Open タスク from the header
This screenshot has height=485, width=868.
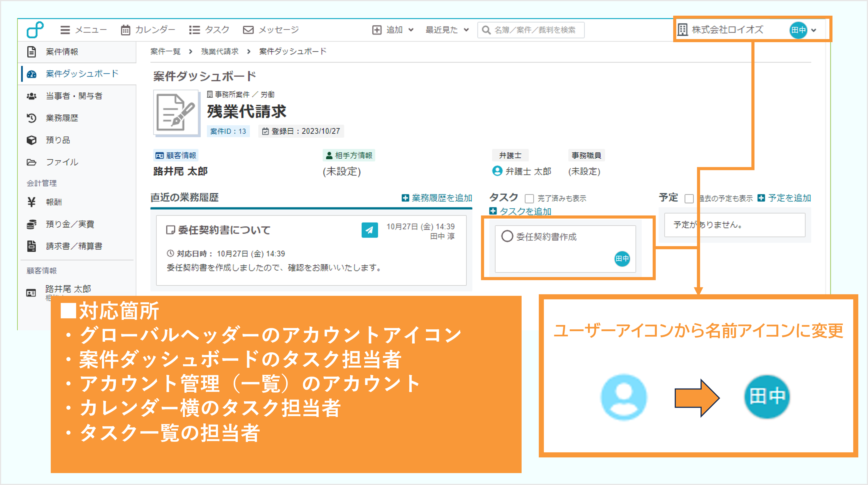[x=209, y=30]
